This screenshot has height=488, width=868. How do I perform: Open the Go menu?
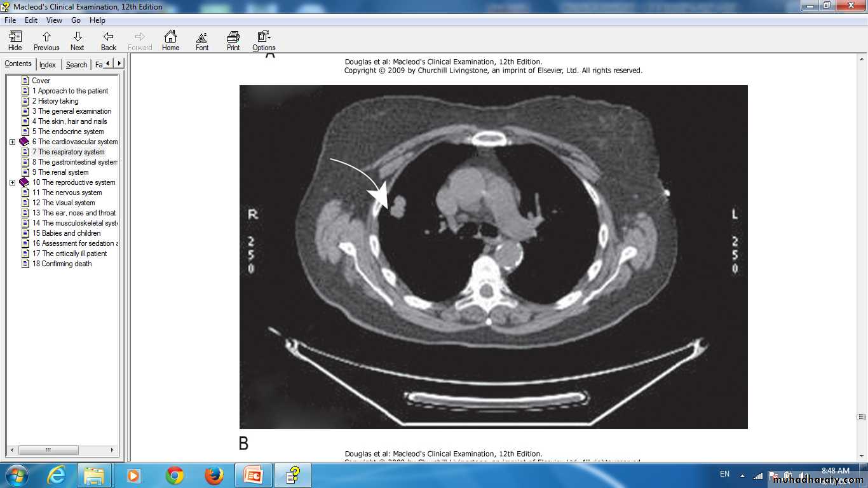(76, 20)
